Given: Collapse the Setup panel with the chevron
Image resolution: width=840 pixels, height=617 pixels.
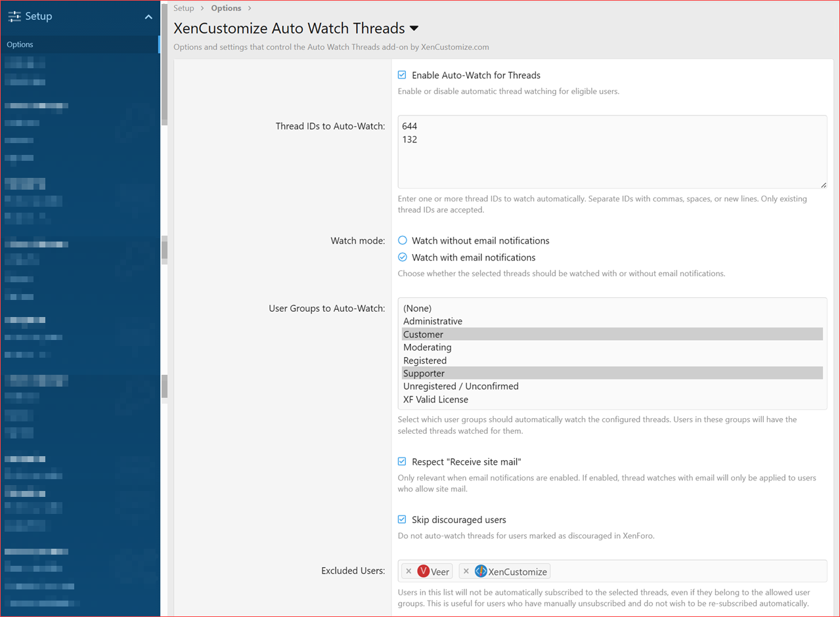Looking at the screenshot, I should [149, 16].
